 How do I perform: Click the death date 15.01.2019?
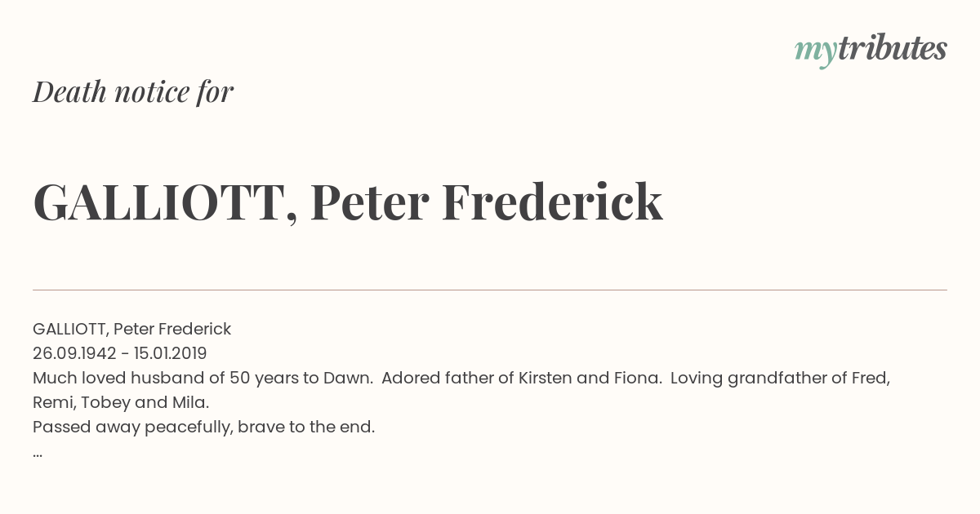[171, 353]
